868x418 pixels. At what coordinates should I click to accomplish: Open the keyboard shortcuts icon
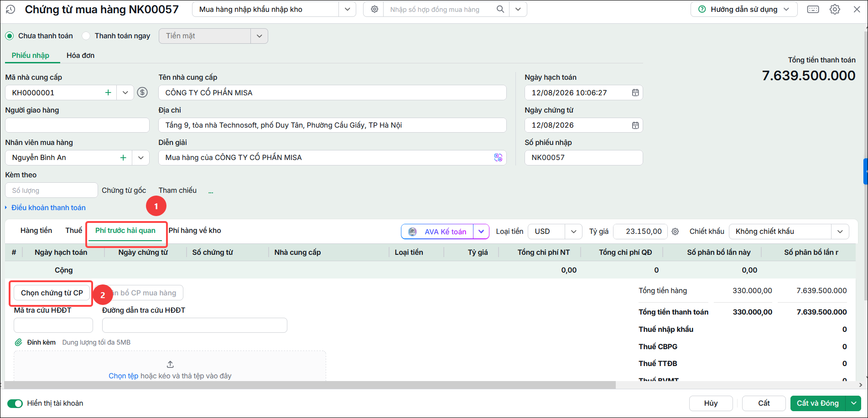813,10
